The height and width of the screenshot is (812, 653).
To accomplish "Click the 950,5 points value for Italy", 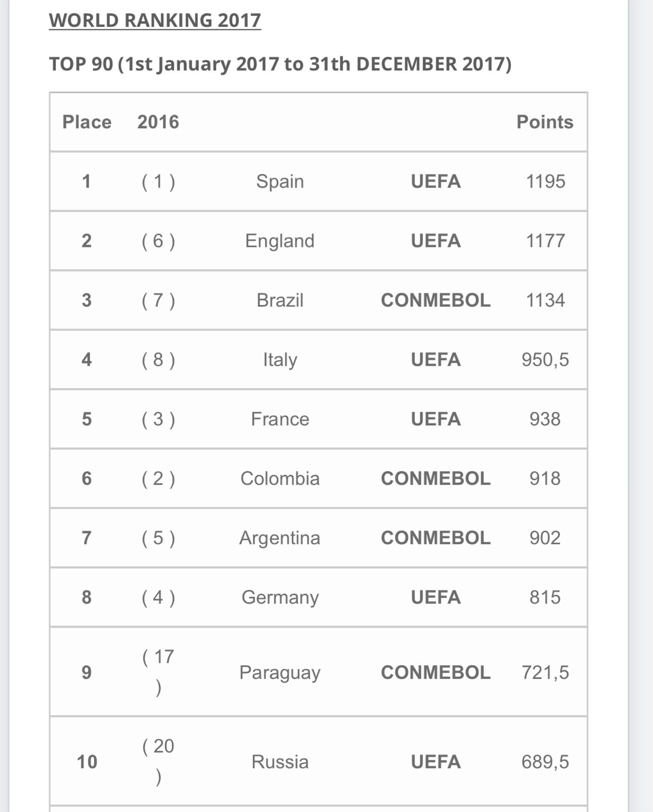I will (545, 360).
